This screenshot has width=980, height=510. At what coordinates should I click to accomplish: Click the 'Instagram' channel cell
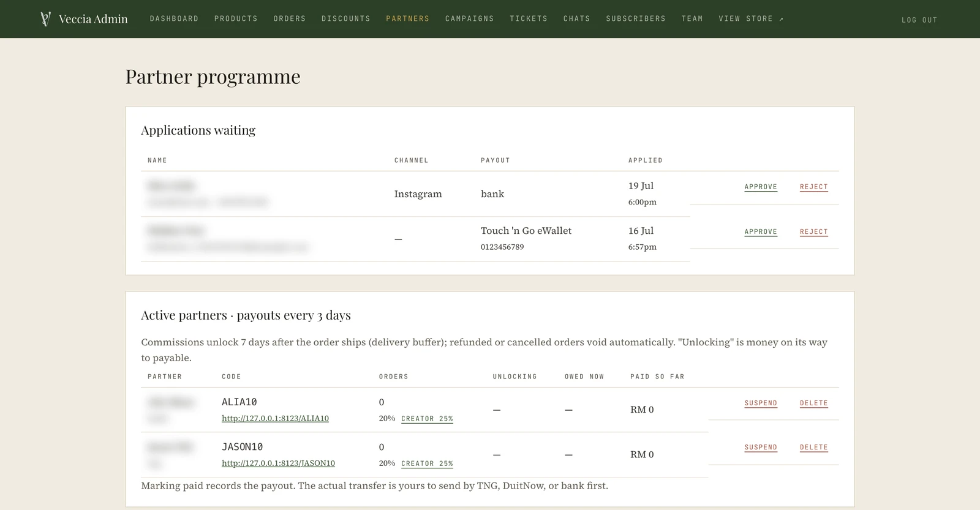(418, 193)
